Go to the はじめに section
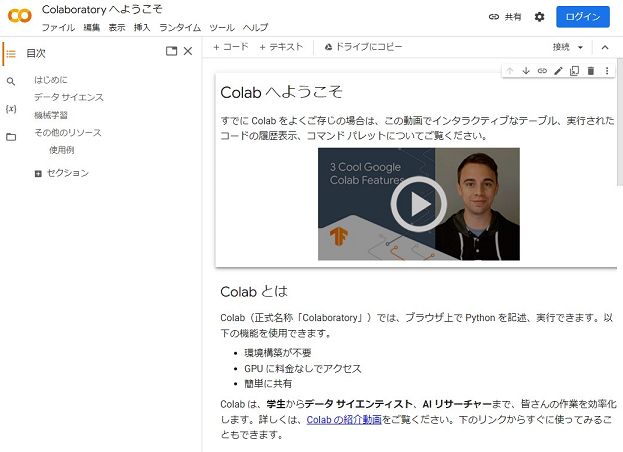 point(50,80)
